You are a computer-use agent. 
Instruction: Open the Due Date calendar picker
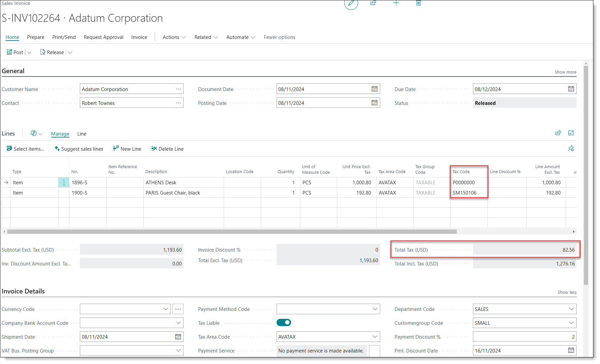point(571,89)
